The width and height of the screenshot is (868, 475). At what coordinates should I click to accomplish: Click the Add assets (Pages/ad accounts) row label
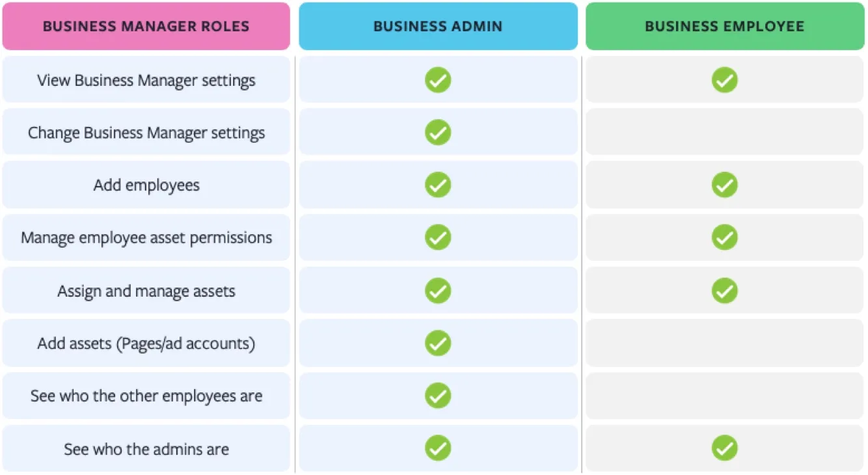[x=146, y=344]
